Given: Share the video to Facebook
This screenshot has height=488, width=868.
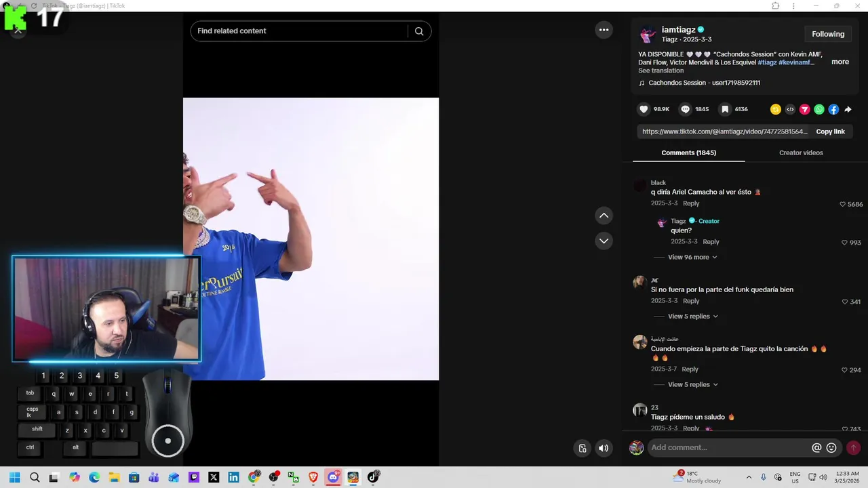Looking at the screenshot, I should (833, 109).
